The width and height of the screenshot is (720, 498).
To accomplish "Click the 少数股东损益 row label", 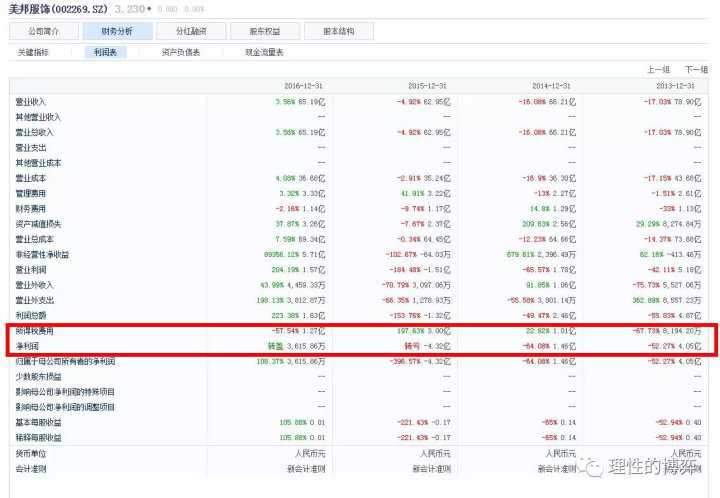I will (38, 376).
